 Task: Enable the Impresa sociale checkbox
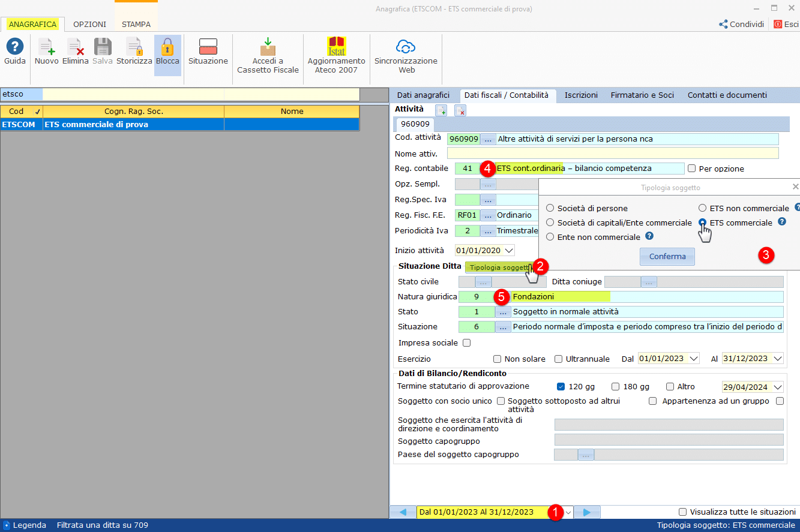tap(466, 343)
